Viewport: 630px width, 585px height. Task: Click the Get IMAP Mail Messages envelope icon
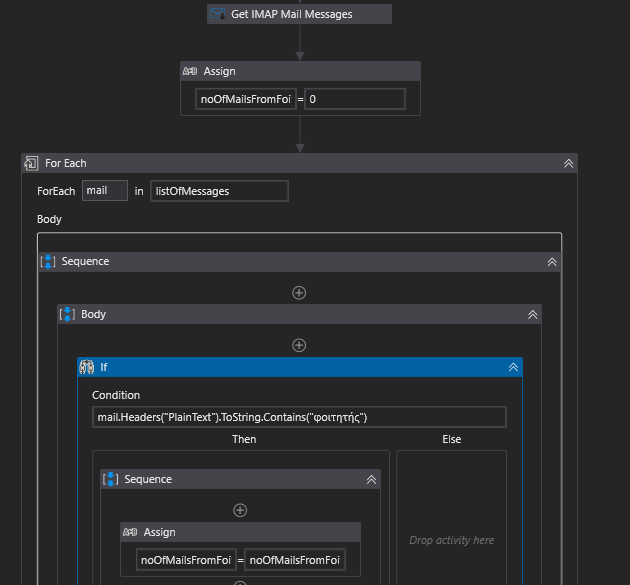tap(218, 14)
